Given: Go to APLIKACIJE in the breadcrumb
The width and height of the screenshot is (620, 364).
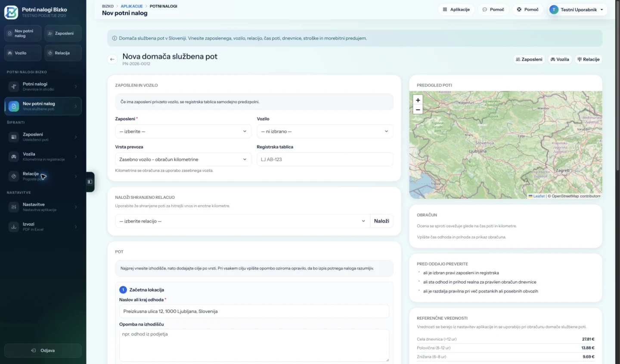Looking at the screenshot, I should click(x=132, y=6).
